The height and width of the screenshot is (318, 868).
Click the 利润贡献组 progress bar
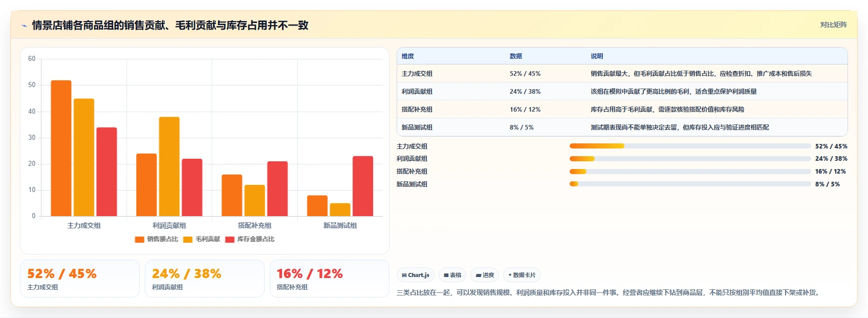tap(690, 159)
